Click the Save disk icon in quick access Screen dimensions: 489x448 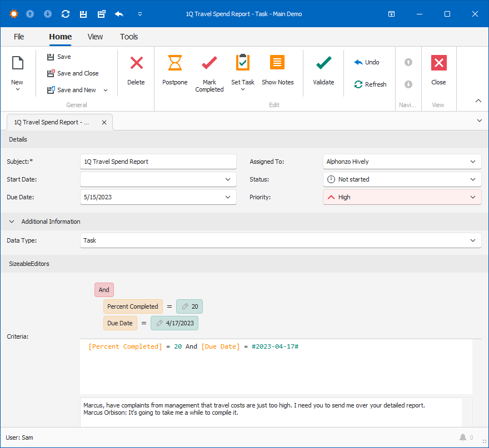[x=83, y=13]
